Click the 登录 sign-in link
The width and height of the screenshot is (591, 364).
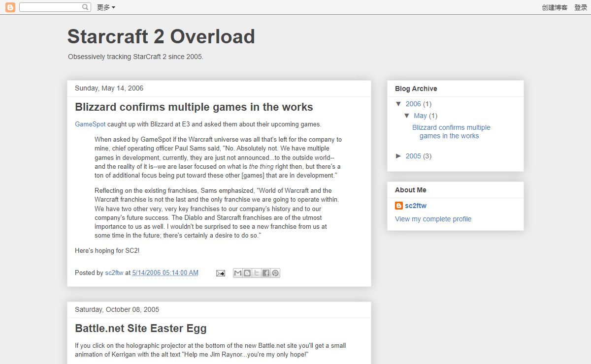(x=581, y=7)
